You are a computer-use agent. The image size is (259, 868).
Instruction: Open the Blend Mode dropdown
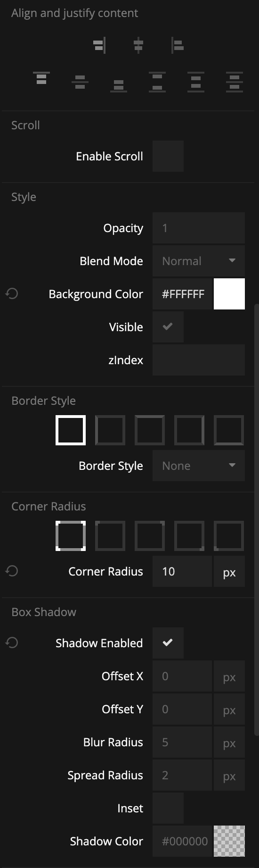pos(199,261)
